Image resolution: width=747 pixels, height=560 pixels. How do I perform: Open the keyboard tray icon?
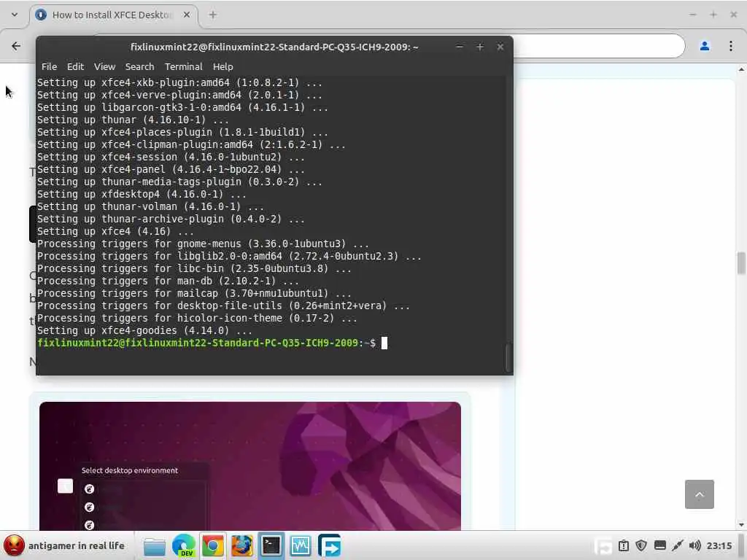pyautogui.click(x=659, y=545)
